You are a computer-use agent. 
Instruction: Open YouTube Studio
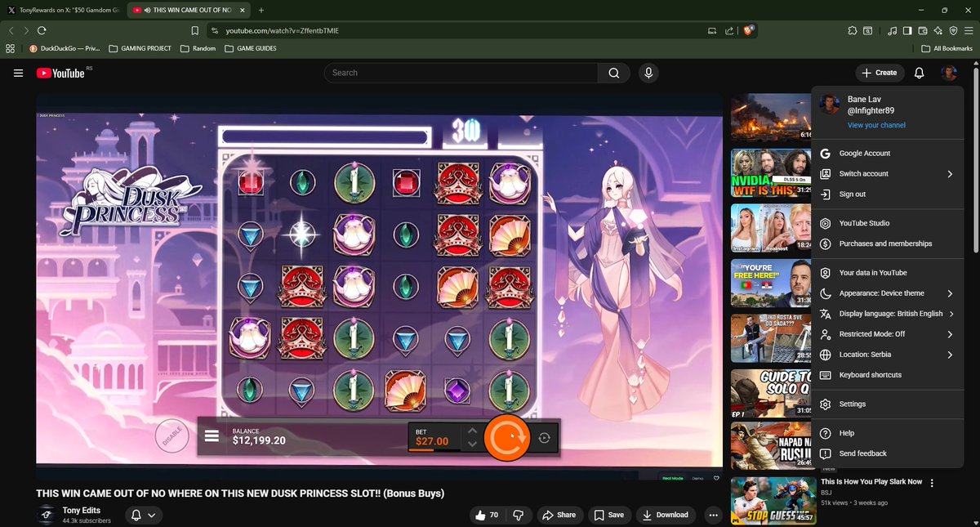888,223
